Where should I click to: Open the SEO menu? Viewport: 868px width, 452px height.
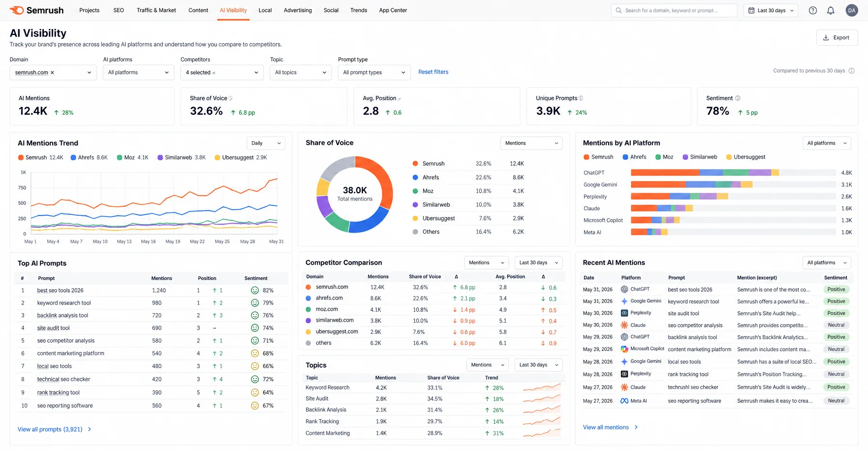coord(119,10)
